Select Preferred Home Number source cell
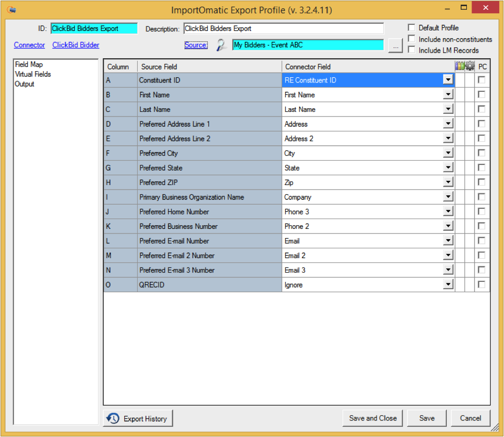This screenshot has height=437, width=504. click(x=209, y=212)
